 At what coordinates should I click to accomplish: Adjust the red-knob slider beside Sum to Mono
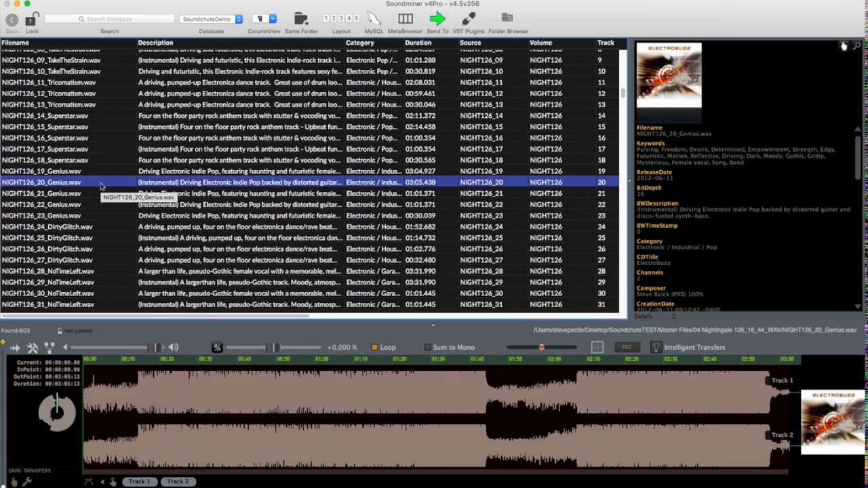(541, 348)
